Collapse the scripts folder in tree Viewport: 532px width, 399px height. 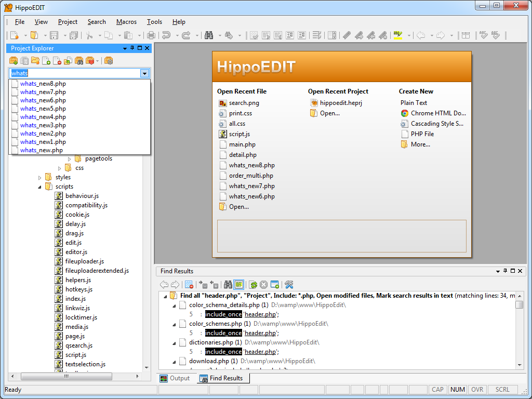[x=39, y=187]
